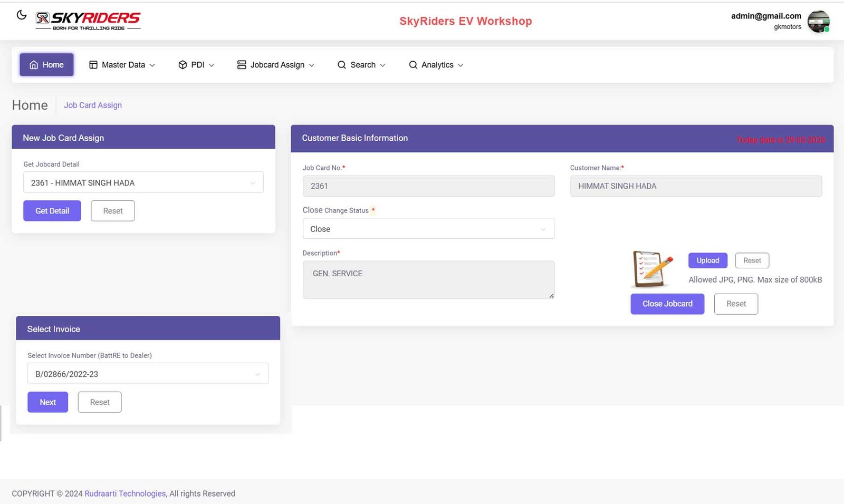Open the Master Data menu
The height and width of the screenshot is (504, 844).
click(x=122, y=65)
